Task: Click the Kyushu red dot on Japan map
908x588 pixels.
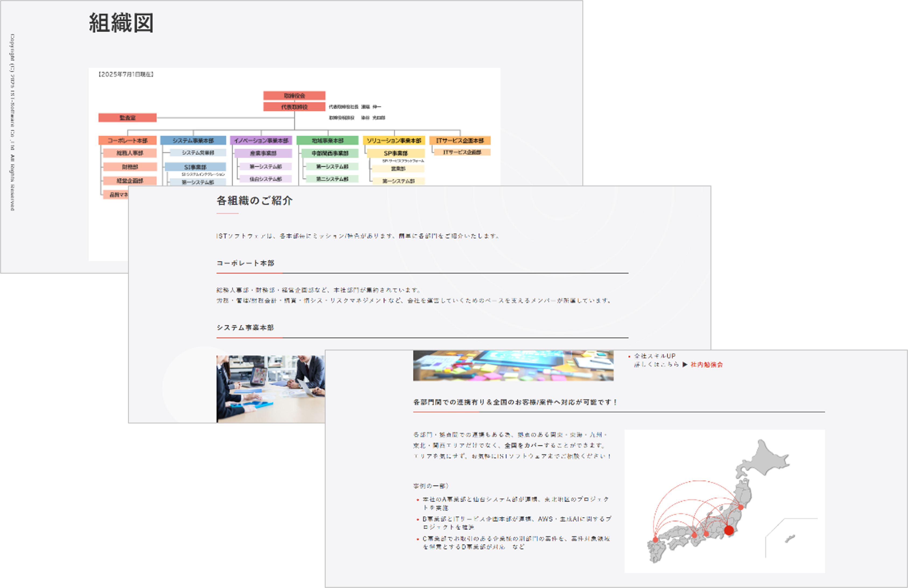Action: [656, 540]
